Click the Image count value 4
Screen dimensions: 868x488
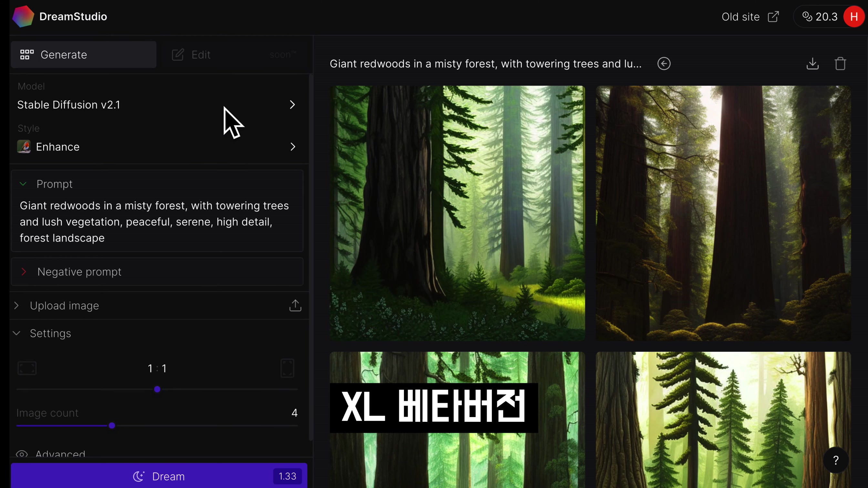point(294,413)
